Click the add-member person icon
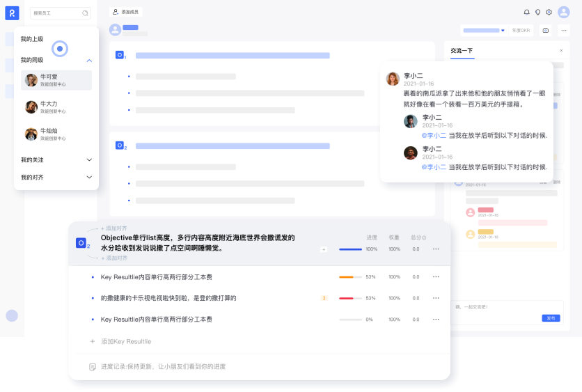This screenshot has height=392, width=582. click(116, 12)
